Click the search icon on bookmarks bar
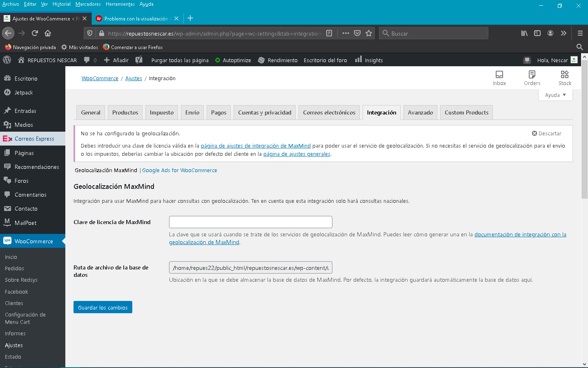 579,47
